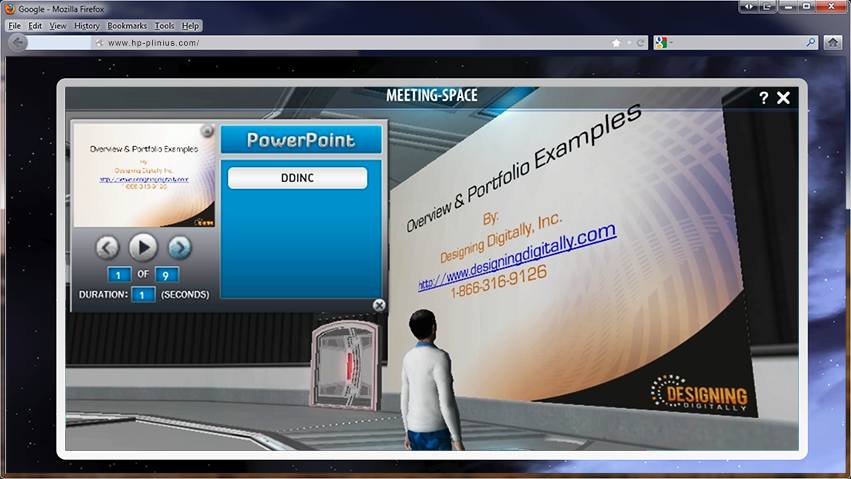
Task: Minimize the Firefox window
Action: point(788,7)
